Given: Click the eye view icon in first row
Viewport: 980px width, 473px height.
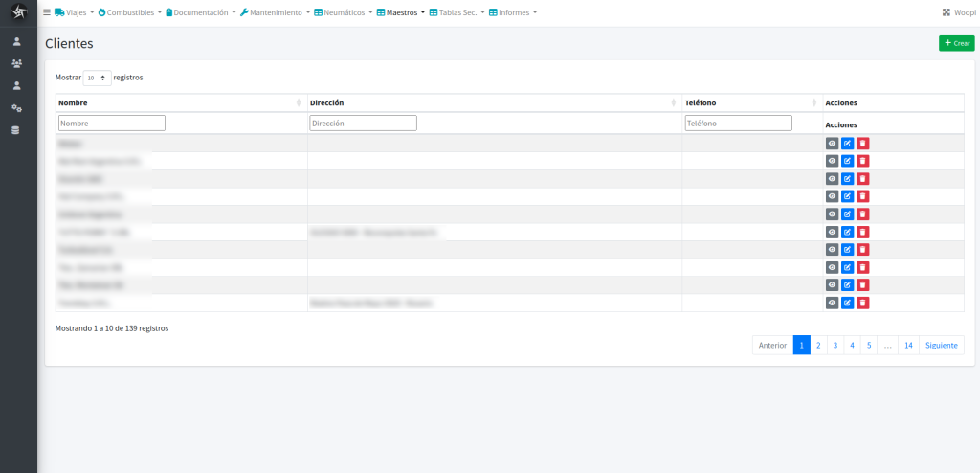Looking at the screenshot, I should (x=832, y=144).
